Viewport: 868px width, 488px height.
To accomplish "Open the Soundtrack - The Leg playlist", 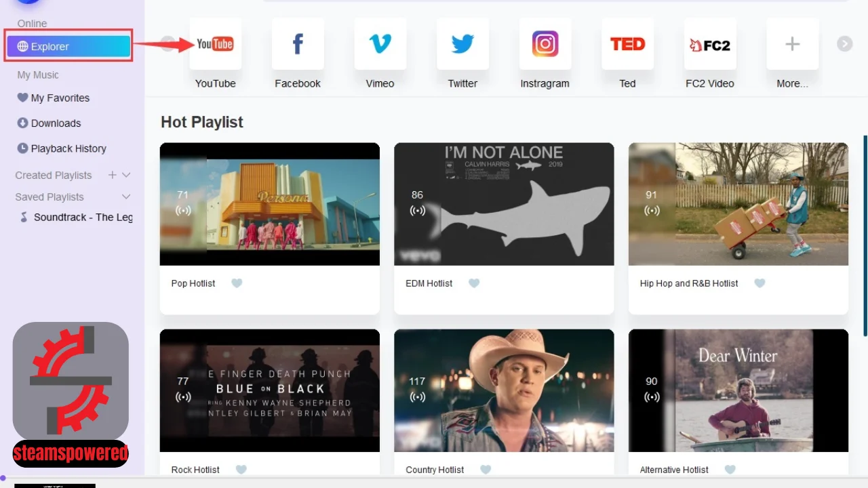I will point(75,217).
